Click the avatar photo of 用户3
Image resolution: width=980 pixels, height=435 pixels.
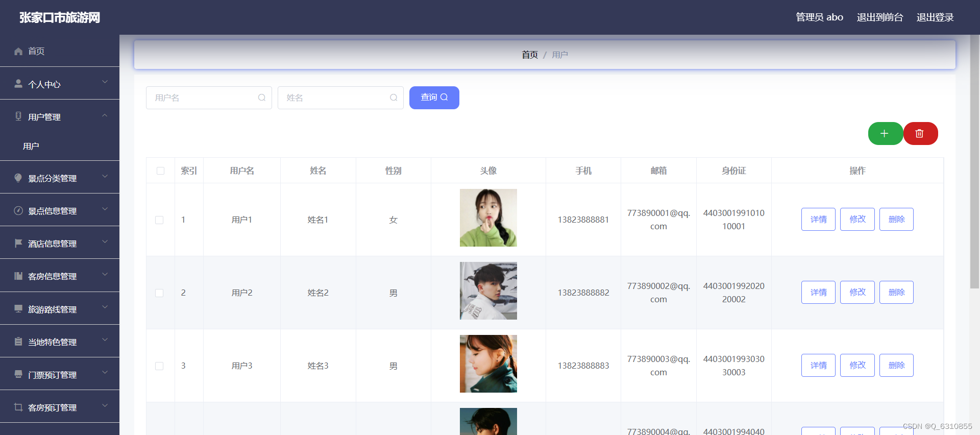[488, 364]
